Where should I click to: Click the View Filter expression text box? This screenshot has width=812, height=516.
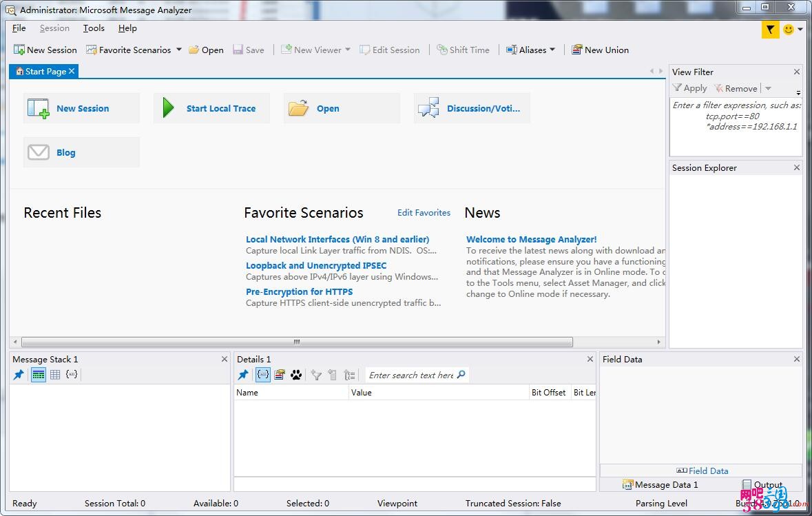click(736, 127)
